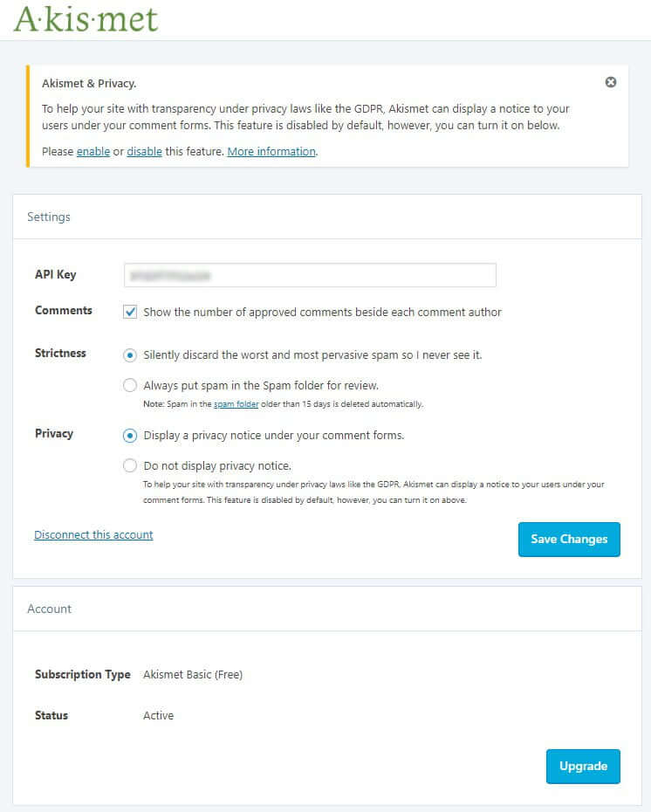Screen dimensions: 651x812
Task: Select always put spam in Spam folder
Action: click(x=130, y=385)
